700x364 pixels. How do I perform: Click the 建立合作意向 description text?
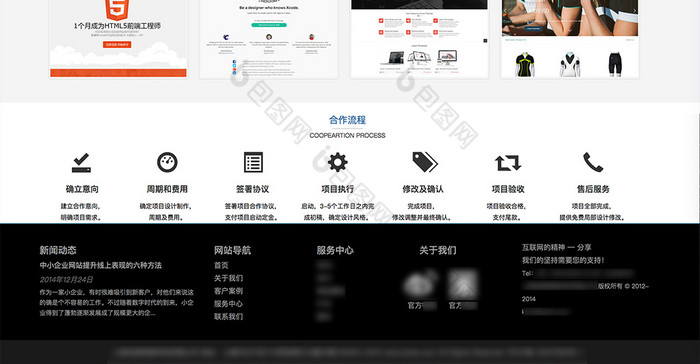(81, 206)
